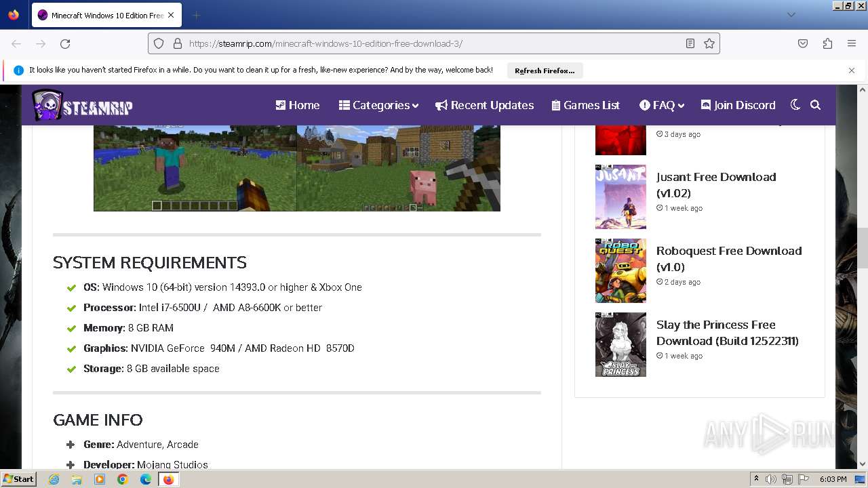The height and width of the screenshot is (488, 868).
Task: Click the Roboquest game thumbnail
Action: (620, 270)
